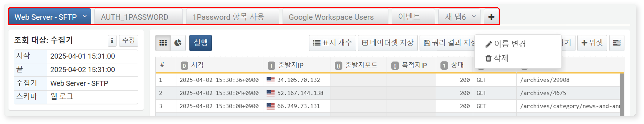Screen dimensions: 644x124
Task: Expand the Web Server - SFTP tab chevron
Action: click(x=85, y=17)
